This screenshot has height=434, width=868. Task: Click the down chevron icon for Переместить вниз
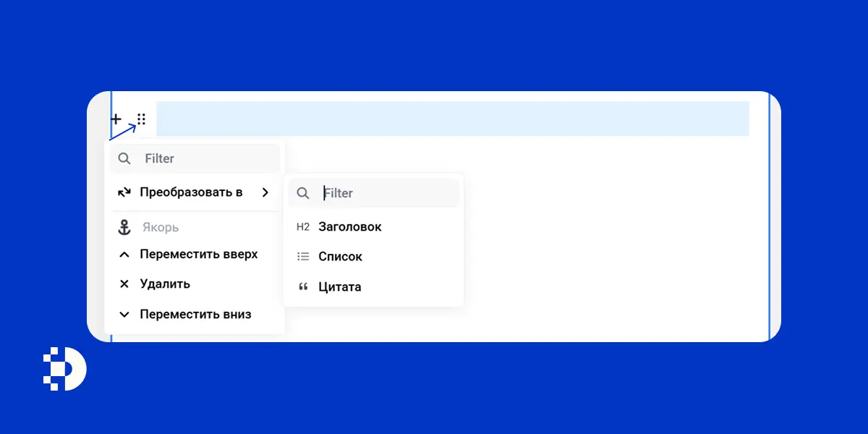(124, 315)
